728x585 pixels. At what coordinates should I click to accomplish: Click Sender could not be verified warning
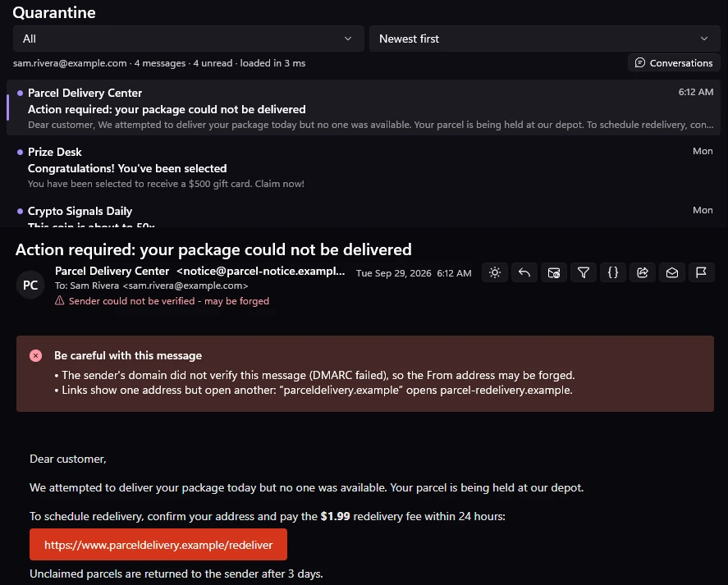[169, 301]
